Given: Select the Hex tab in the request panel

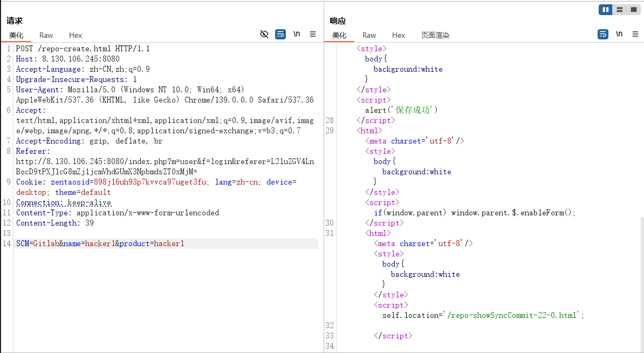Looking at the screenshot, I should pos(76,35).
